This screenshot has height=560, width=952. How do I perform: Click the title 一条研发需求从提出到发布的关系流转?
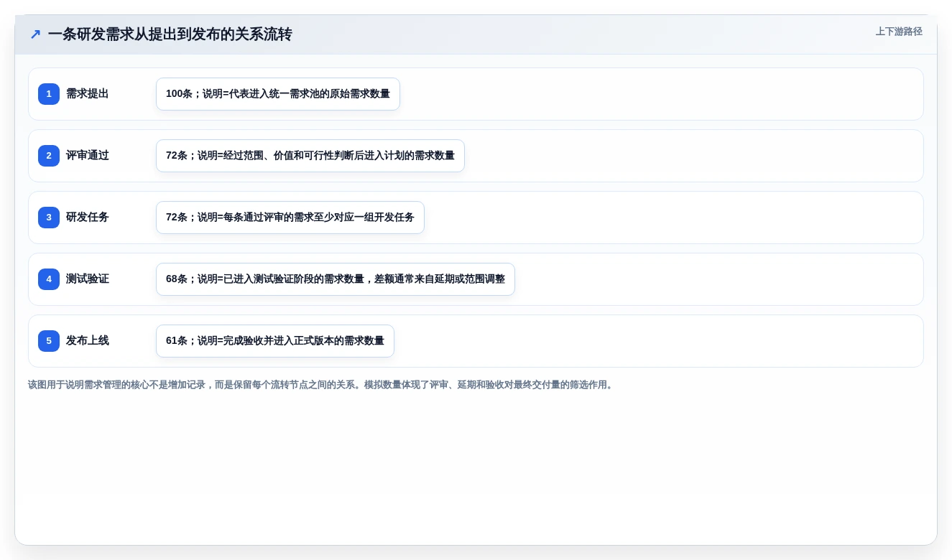click(x=170, y=34)
